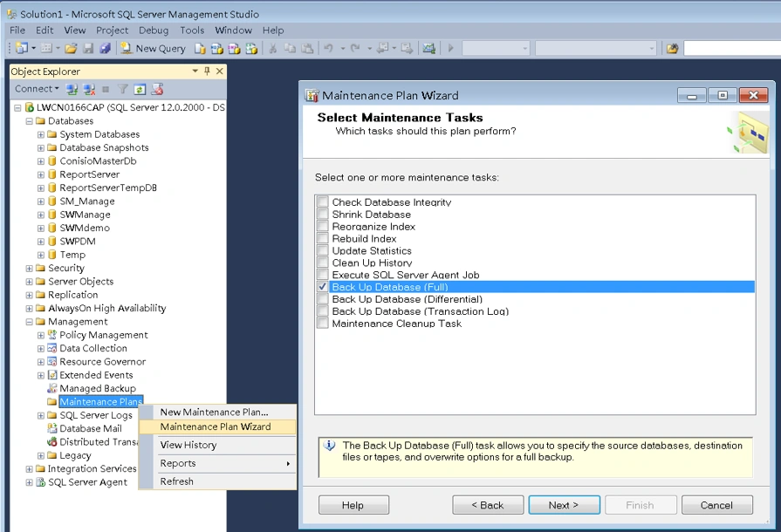Click the Save disk icon in toolbar
Image resolution: width=781 pixels, height=532 pixels.
click(x=88, y=48)
